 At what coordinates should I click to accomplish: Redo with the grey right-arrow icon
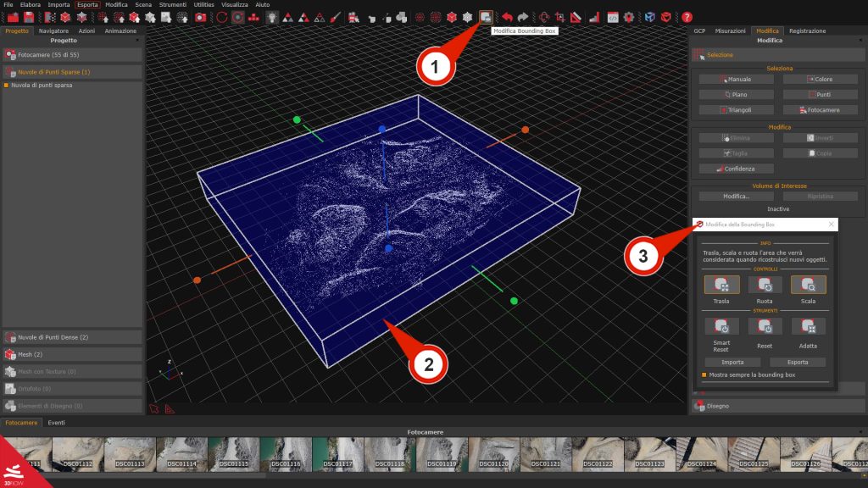(522, 18)
